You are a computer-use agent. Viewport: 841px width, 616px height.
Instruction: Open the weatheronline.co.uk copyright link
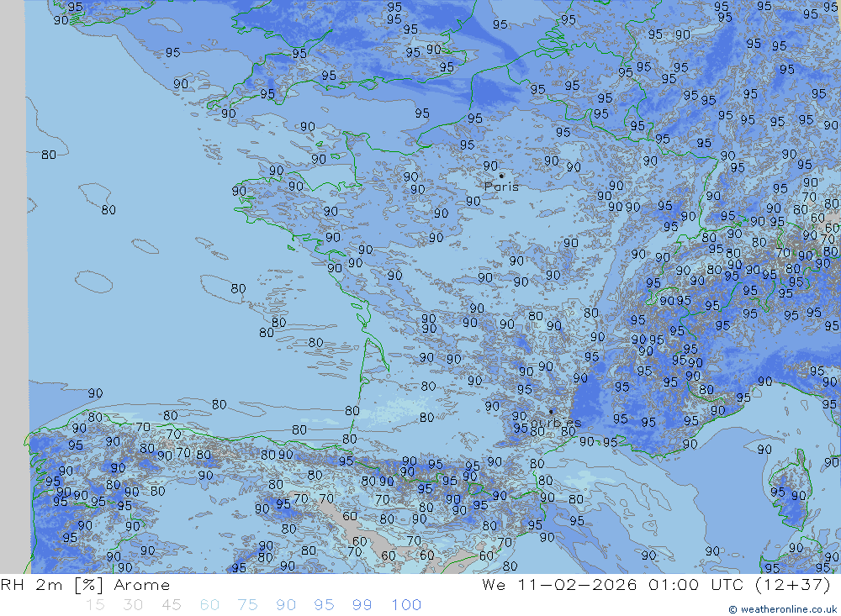click(782, 609)
